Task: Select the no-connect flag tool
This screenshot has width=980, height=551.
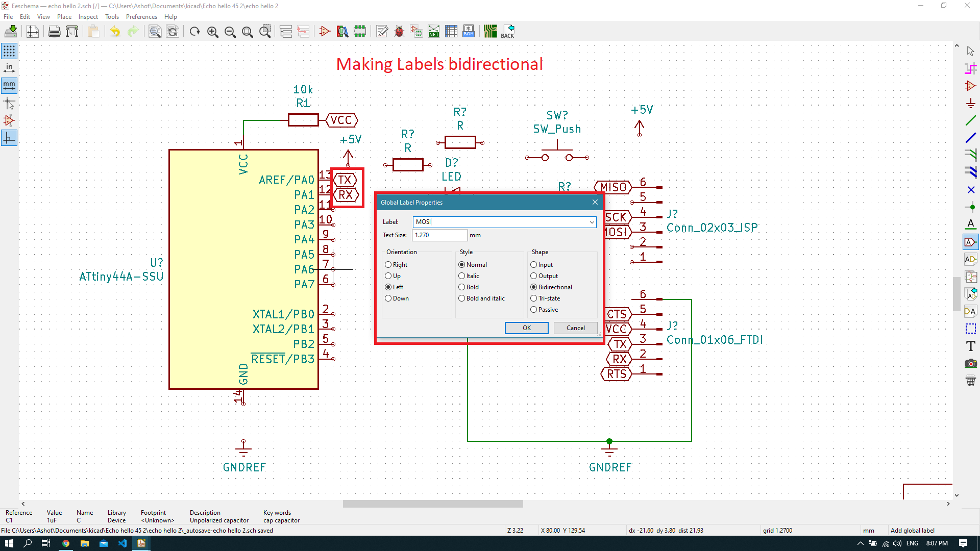Action: coord(971,190)
